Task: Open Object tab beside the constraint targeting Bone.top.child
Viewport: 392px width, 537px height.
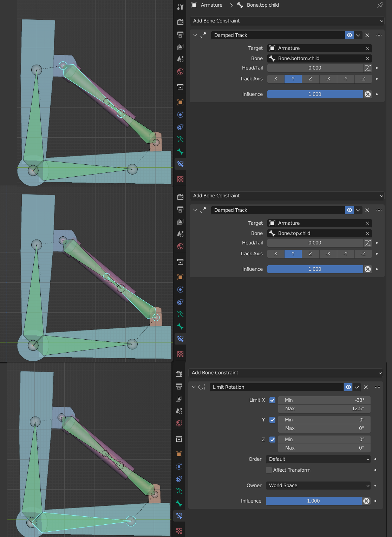Action: coord(180,277)
